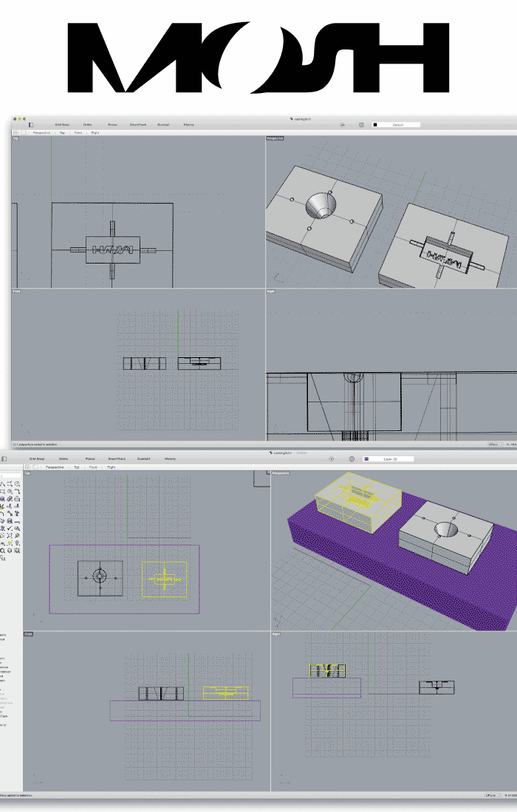Select the shaded sphere render tool in palette
This screenshot has height=812, width=517.
10,551
